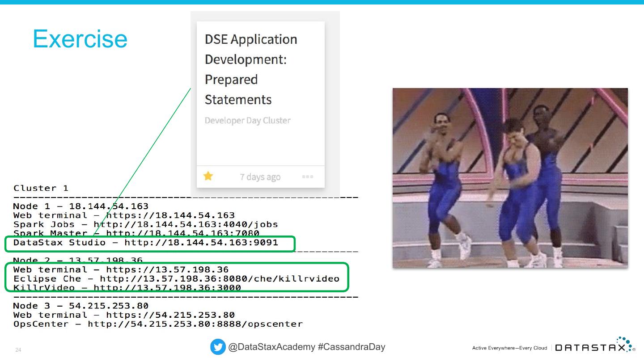The width and height of the screenshot is (644, 362).
Task: Click the 7 days ago timestamp
Action: (x=260, y=177)
